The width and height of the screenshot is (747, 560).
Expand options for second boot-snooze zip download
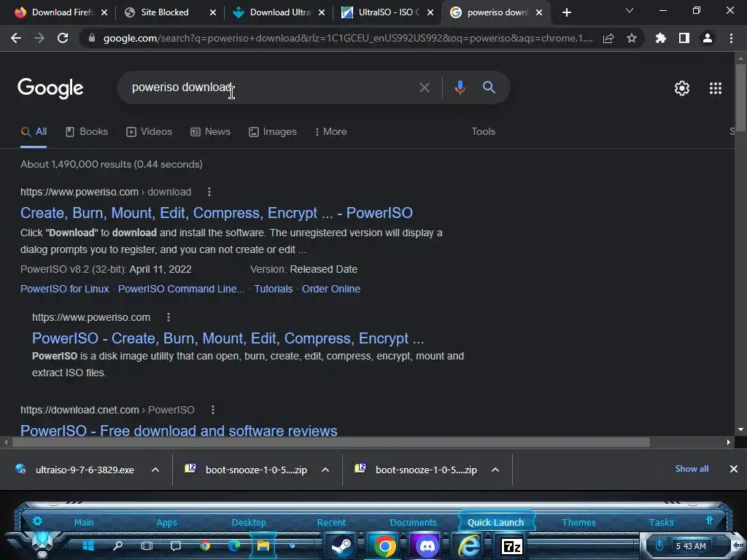(495, 470)
